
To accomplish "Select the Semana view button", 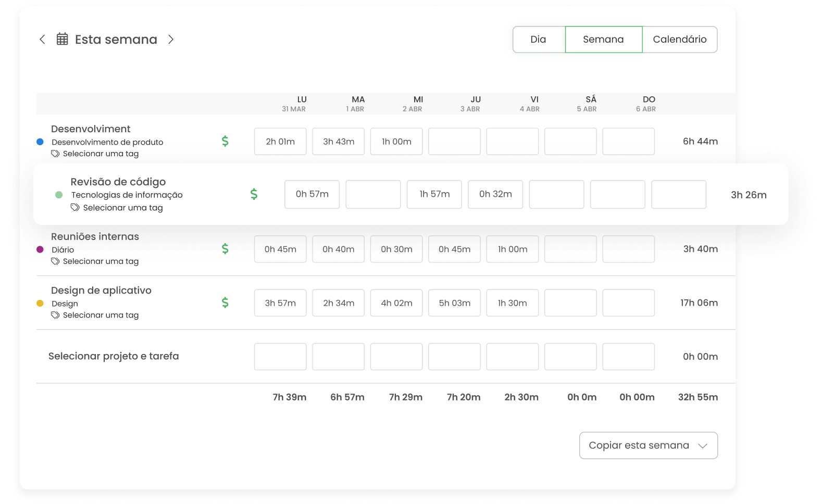I will point(603,40).
